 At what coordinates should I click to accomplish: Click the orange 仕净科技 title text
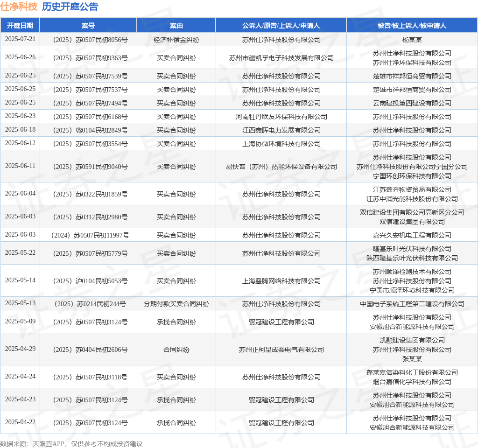(x=19, y=7)
